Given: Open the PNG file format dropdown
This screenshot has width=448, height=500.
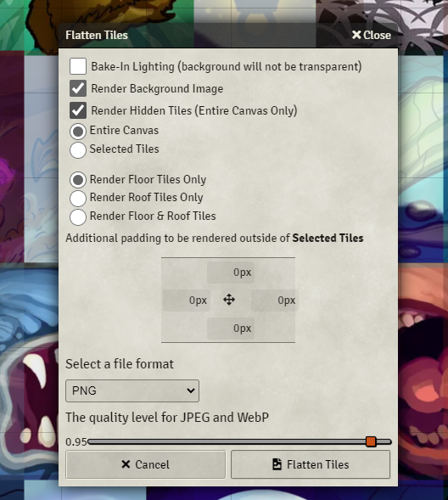Looking at the screenshot, I should pyautogui.click(x=132, y=390).
